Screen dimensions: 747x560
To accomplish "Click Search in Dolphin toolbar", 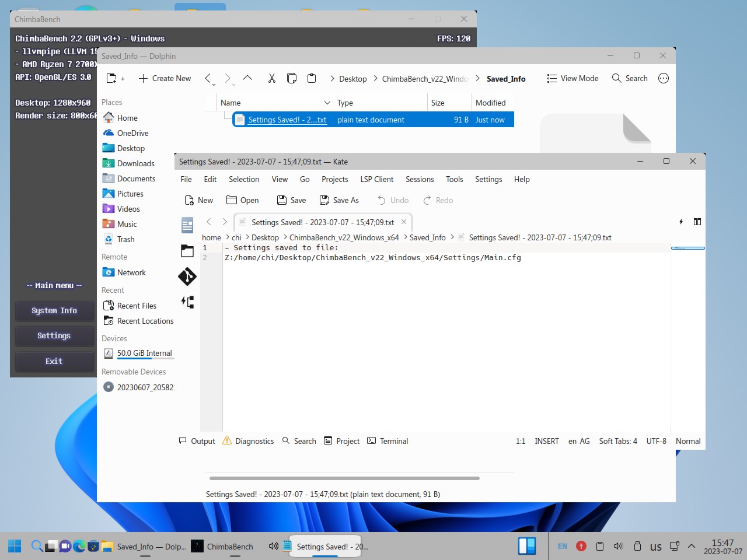I will [630, 78].
